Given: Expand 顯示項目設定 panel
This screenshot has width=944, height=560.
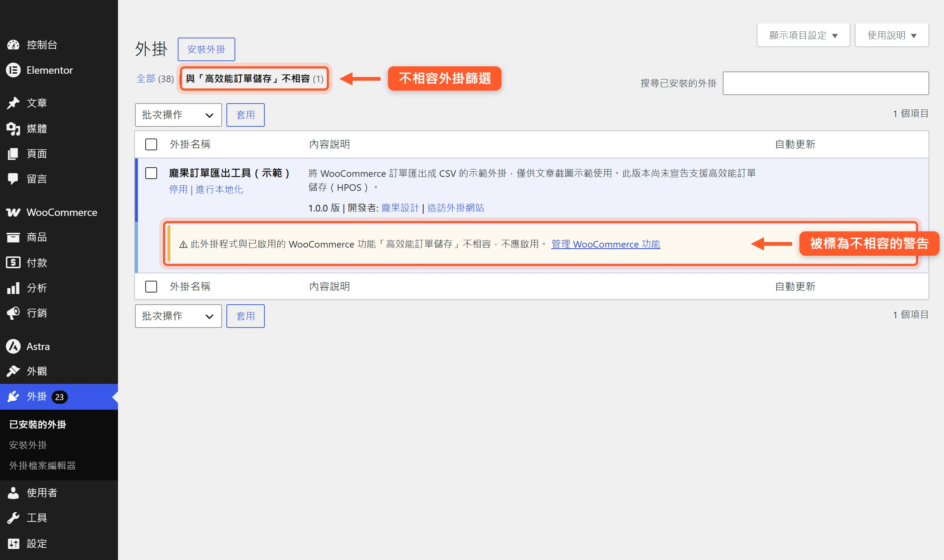Looking at the screenshot, I should point(803,35).
